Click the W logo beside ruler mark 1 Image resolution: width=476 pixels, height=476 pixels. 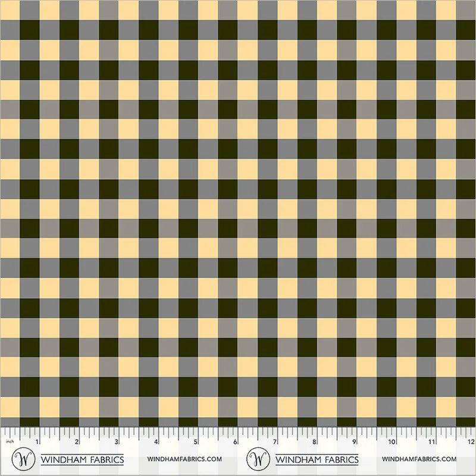coord(23,458)
